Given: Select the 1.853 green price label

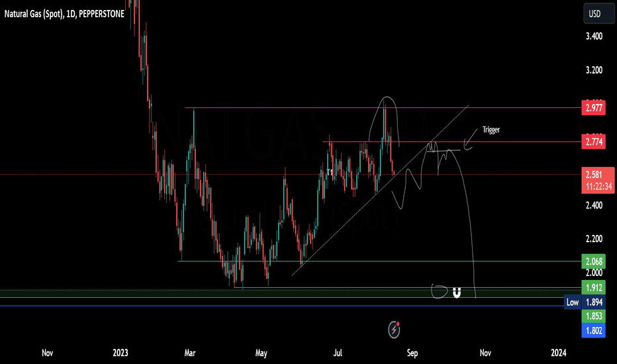Looking at the screenshot, I should coord(593,316).
